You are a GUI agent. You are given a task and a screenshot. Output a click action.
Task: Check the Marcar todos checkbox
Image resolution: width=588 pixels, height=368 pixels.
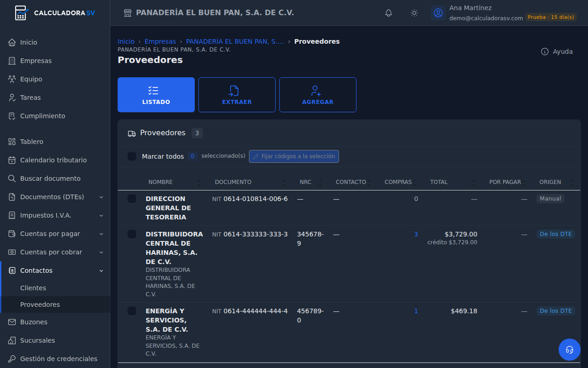(132, 156)
